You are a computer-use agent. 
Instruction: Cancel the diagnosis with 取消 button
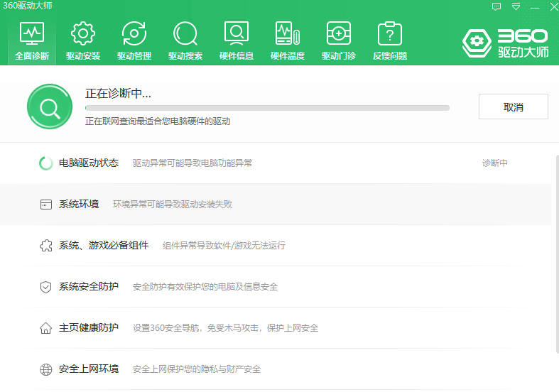tap(514, 107)
